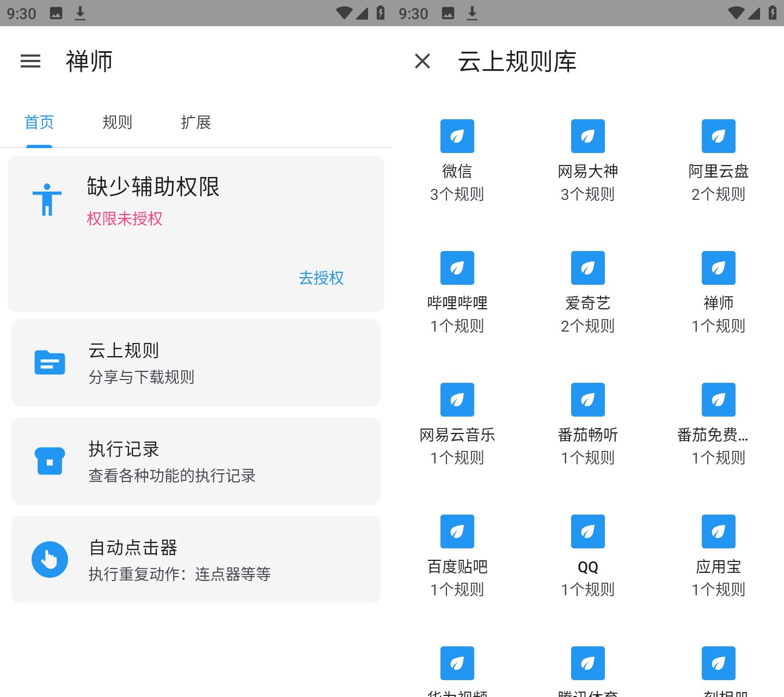Select the 网易云音乐 rule icon
Screen dimensions: 784x697
tap(457, 400)
